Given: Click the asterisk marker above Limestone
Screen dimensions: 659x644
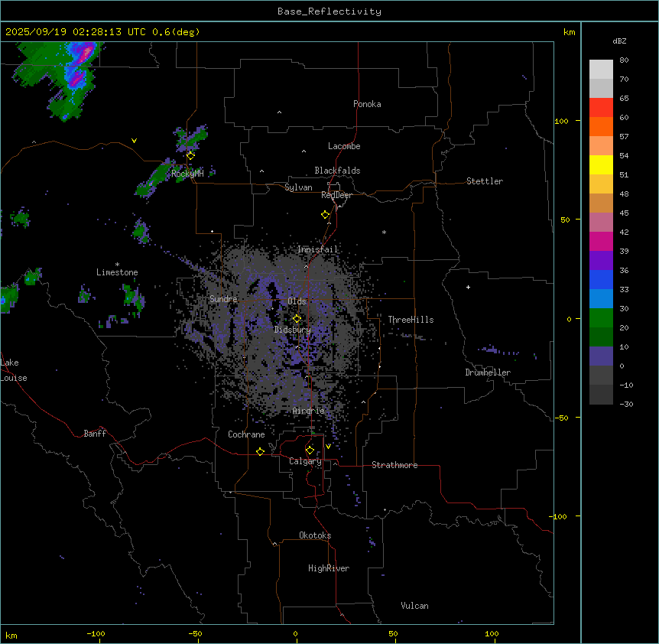Looking at the screenshot, I should coord(117,264).
